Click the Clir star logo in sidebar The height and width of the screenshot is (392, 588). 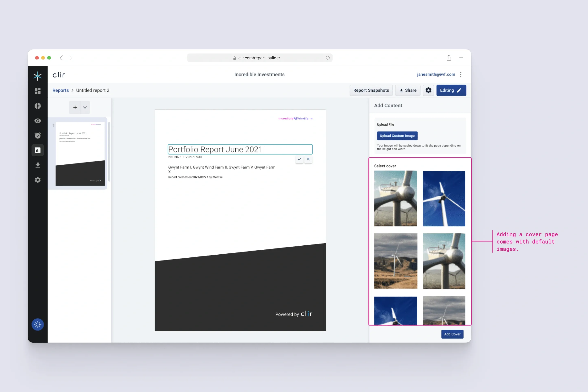point(38,76)
